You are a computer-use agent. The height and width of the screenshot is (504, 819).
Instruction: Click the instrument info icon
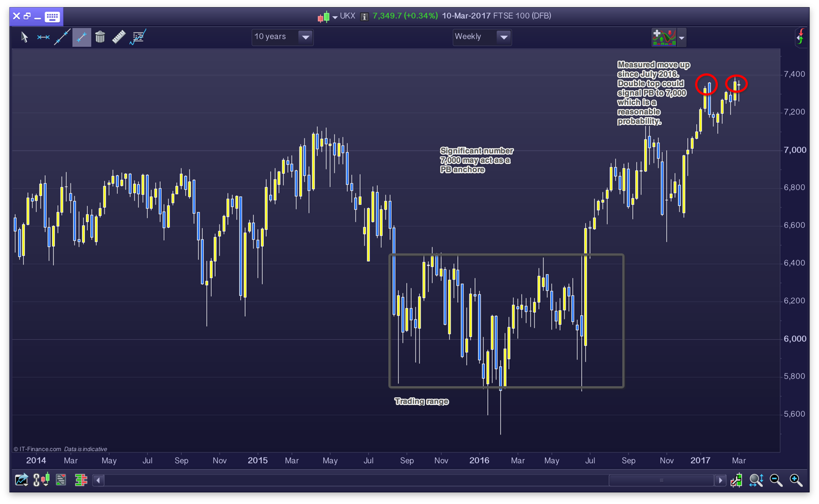(364, 17)
